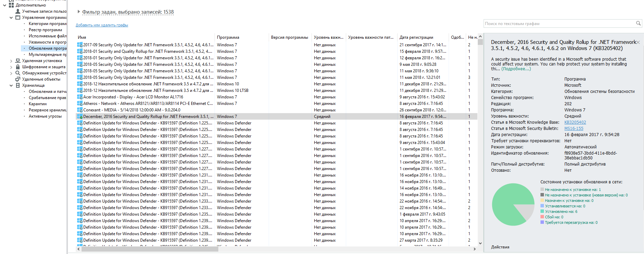Open Уязвимости в программах node
644x254 pixels.
pyautogui.click(x=48, y=42)
